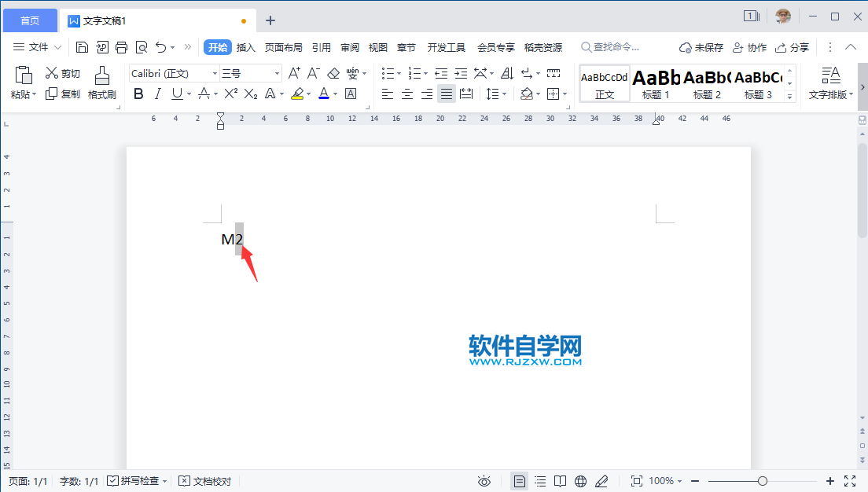The image size is (868, 492).
Task: Open the line spacing dropdown
Action: pyautogui.click(x=497, y=94)
